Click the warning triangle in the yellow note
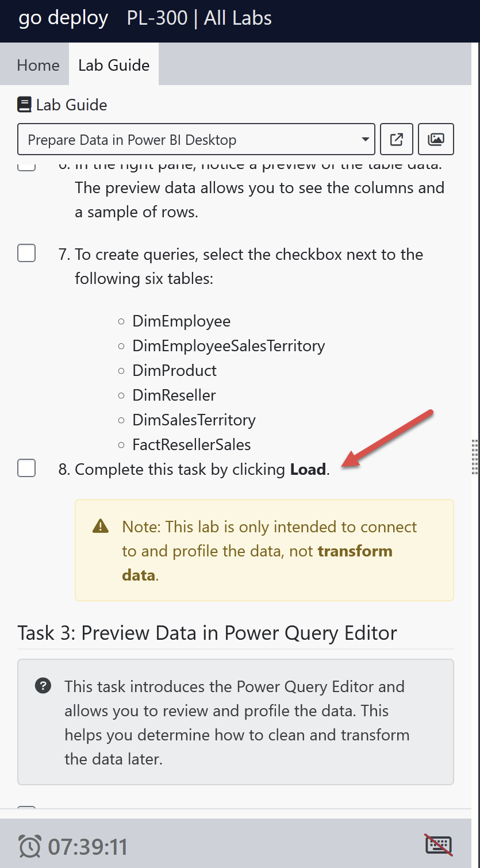The image size is (480, 868). click(100, 525)
